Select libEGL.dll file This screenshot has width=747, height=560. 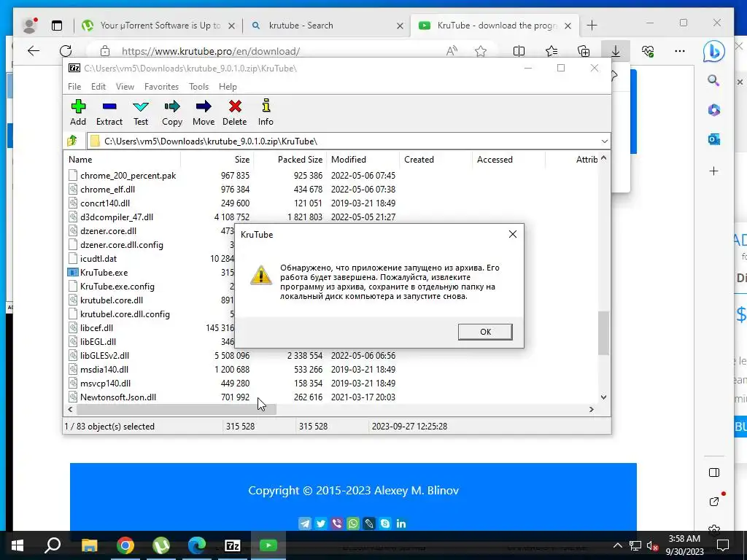98,341
